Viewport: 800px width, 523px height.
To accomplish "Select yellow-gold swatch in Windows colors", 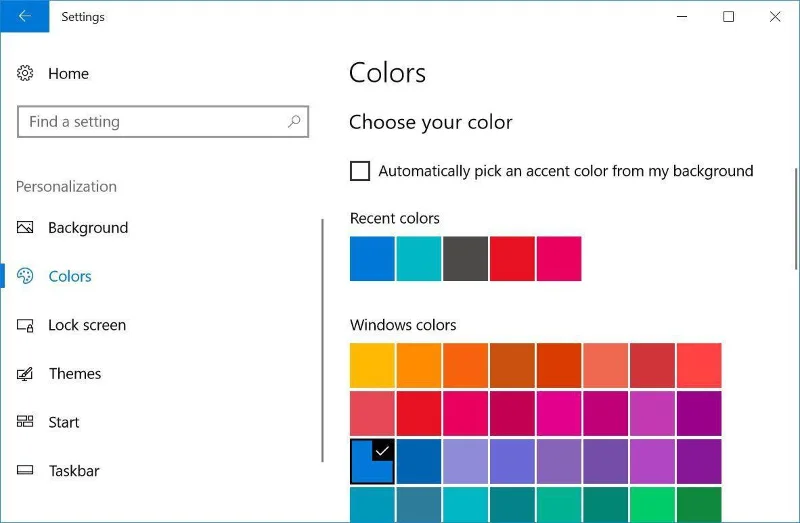I will [x=372, y=365].
